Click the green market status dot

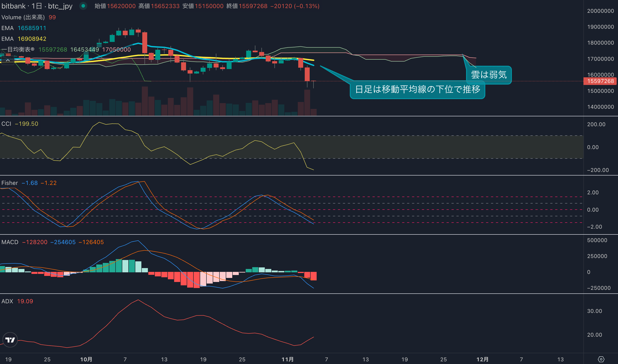point(83,6)
